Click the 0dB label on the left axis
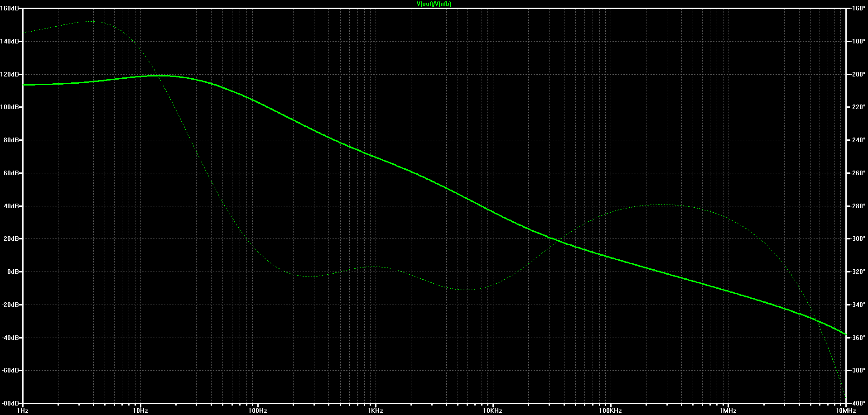Screen dimensions: 868x415 click(x=13, y=272)
